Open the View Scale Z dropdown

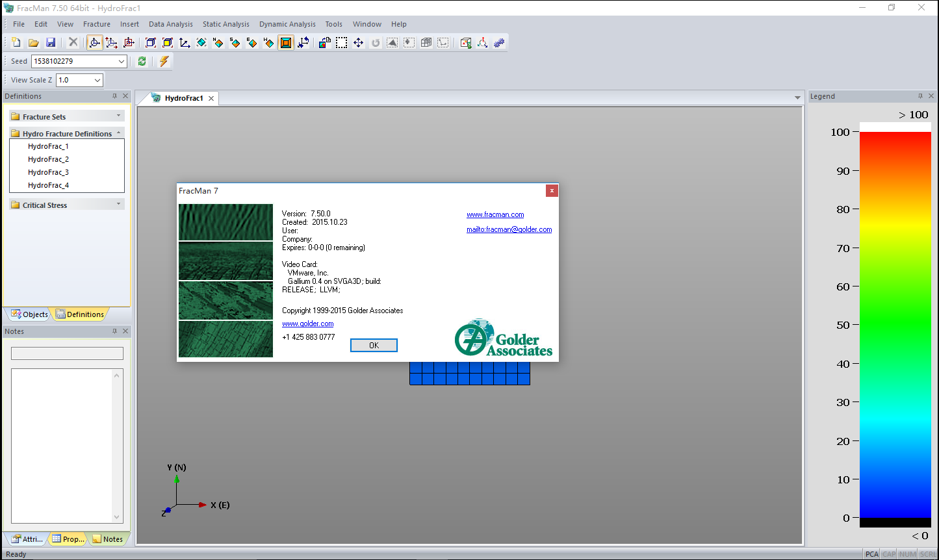click(97, 80)
